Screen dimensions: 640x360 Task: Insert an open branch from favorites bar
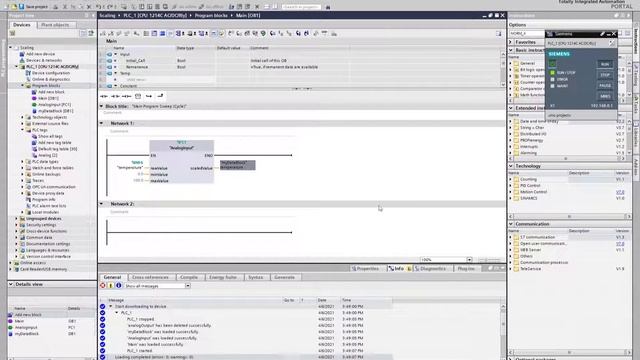[x=149, y=96]
